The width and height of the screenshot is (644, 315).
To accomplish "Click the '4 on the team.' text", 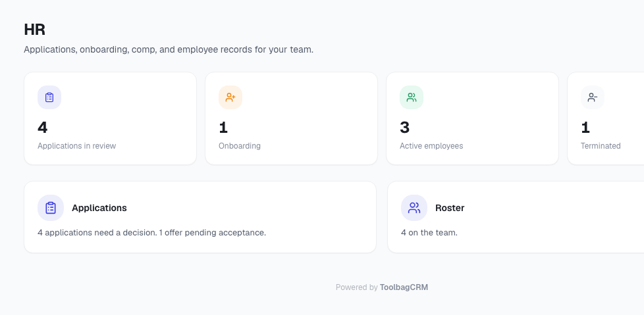I will (x=429, y=233).
